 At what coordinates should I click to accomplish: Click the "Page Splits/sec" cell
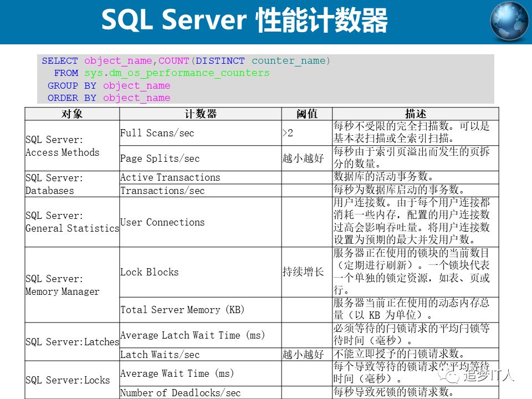coord(201,158)
